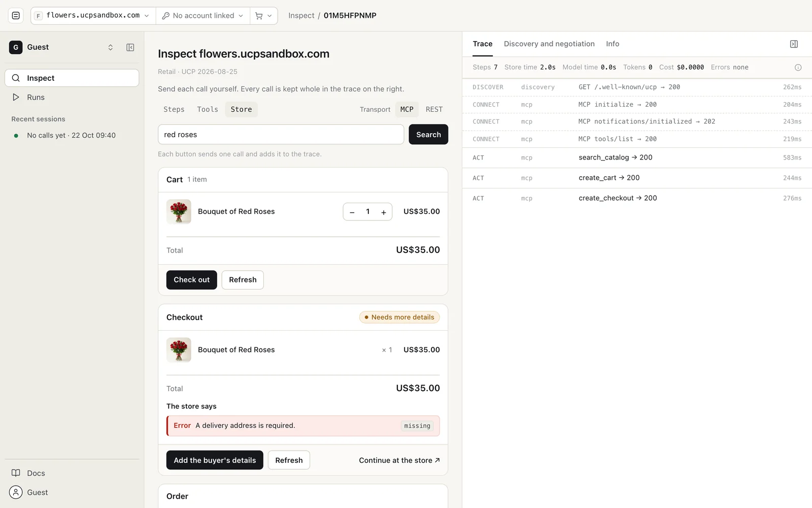812x508 pixels.
Task: Choose MCP transport
Action: click(407, 109)
